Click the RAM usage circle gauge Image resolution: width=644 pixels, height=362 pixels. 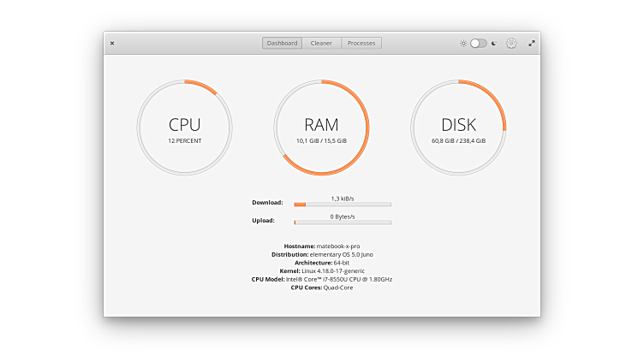(x=321, y=128)
